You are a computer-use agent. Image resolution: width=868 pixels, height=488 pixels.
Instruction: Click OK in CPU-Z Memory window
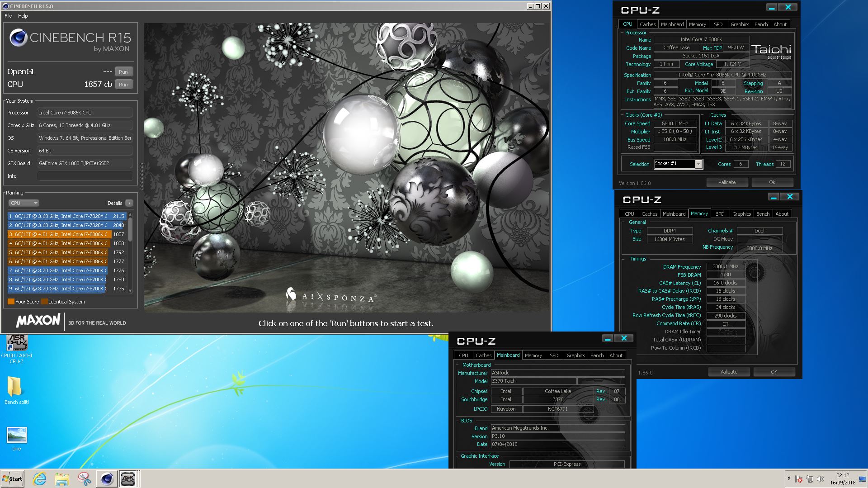point(774,372)
